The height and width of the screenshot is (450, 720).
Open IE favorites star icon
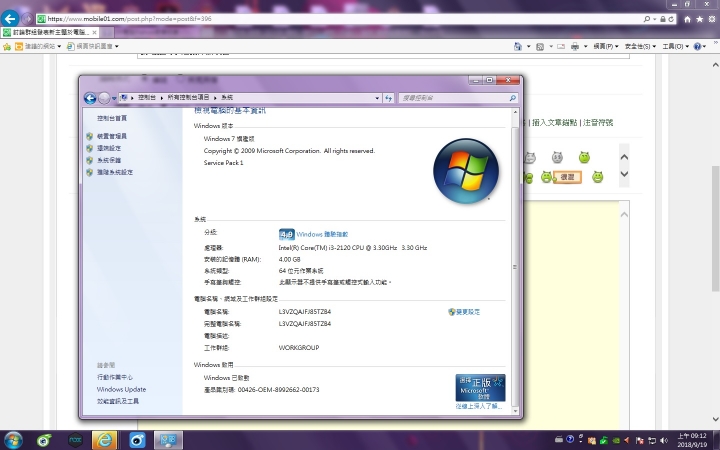coord(699,19)
